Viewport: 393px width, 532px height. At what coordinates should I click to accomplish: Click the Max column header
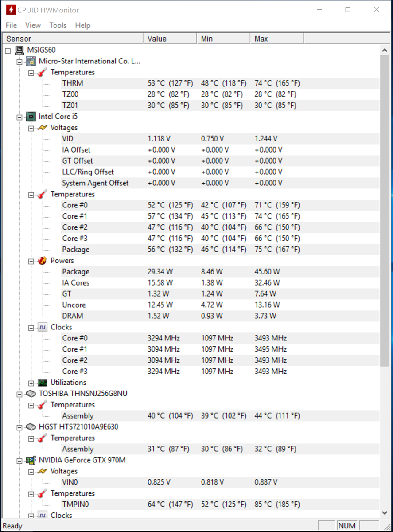(277, 39)
